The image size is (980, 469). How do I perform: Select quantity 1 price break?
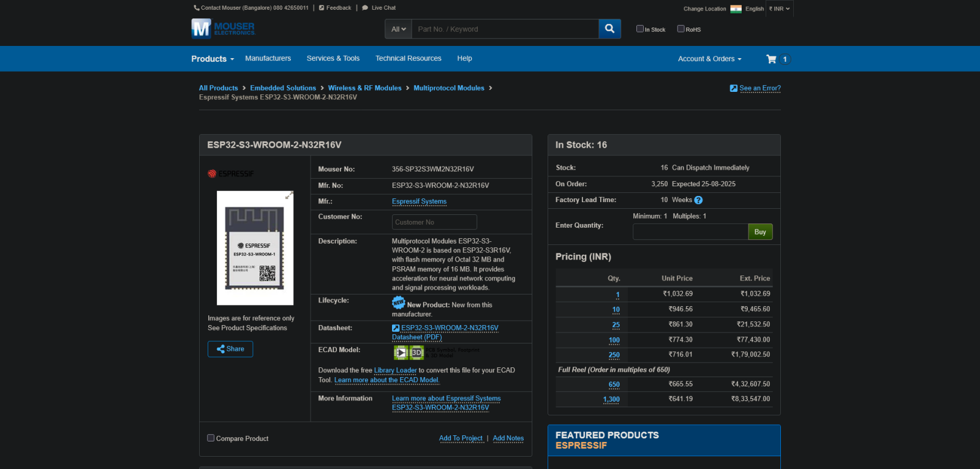[x=617, y=295]
